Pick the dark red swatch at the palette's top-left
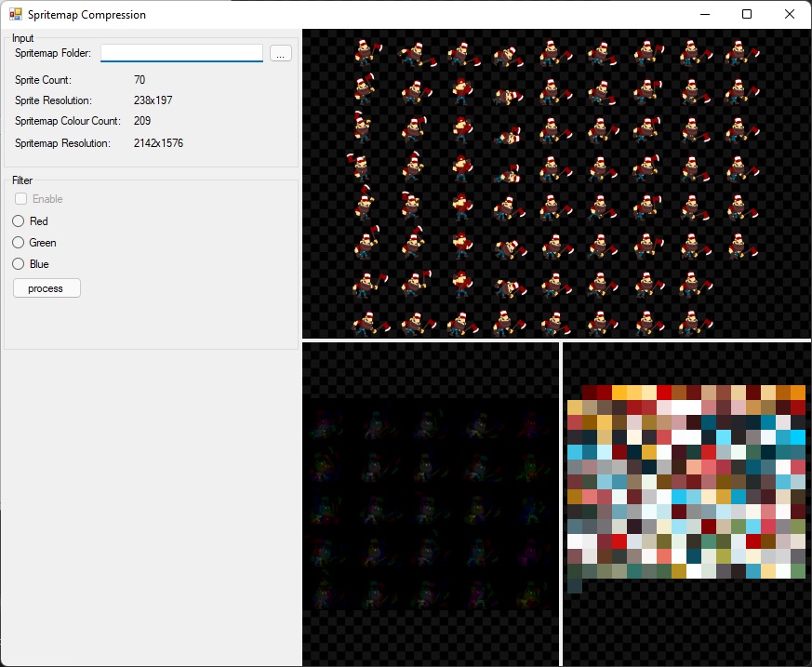Image resolution: width=812 pixels, height=667 pixels. [590, 393]
